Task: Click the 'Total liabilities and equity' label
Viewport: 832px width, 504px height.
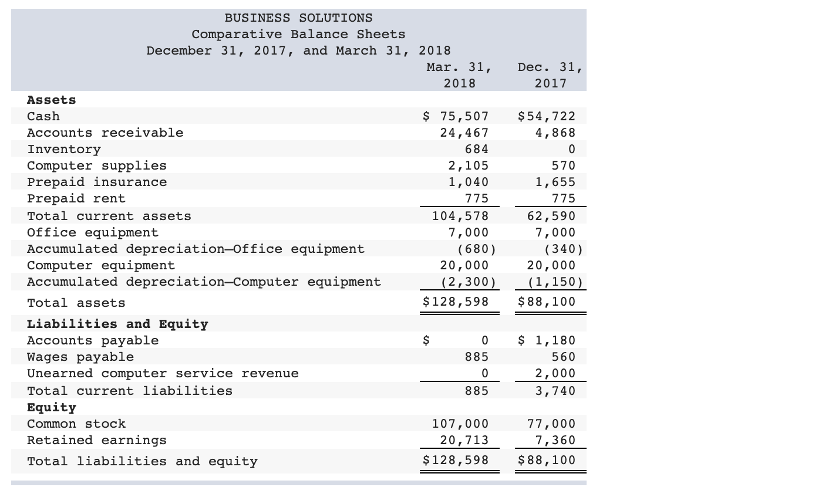Action: 142,461
